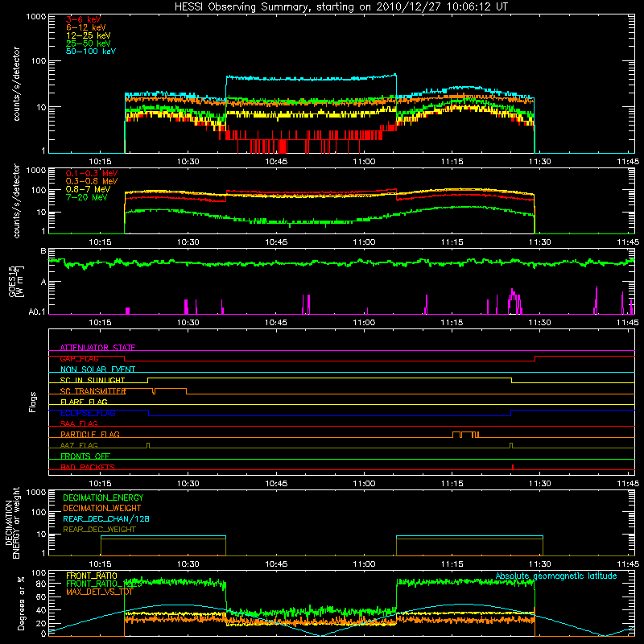Screen dimensions: 644x644
Task: Click the red BAD_PACKETS spike near 11:25
Action: coord(513,467)
